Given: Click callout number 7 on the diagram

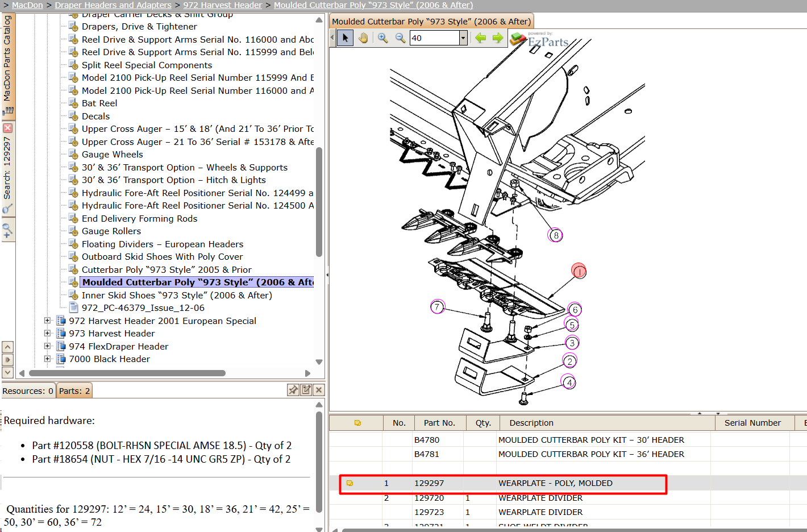Looking at the screenshot, I should coord(437,307).
